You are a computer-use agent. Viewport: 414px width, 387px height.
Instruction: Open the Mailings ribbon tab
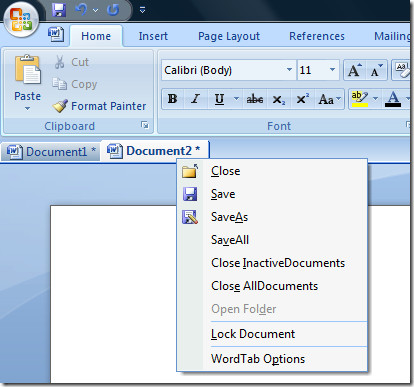392,36
